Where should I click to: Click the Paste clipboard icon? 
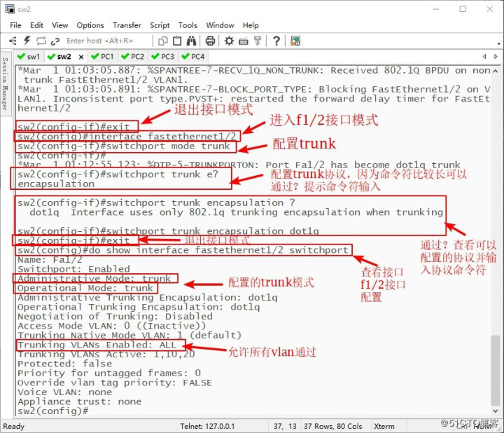pos(177,41)
